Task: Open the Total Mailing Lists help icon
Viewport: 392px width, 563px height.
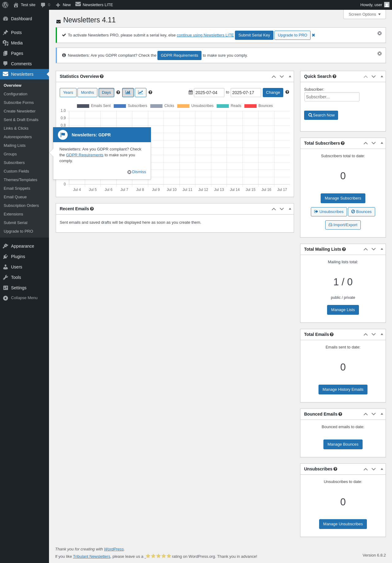Action: tap(344, 249)
